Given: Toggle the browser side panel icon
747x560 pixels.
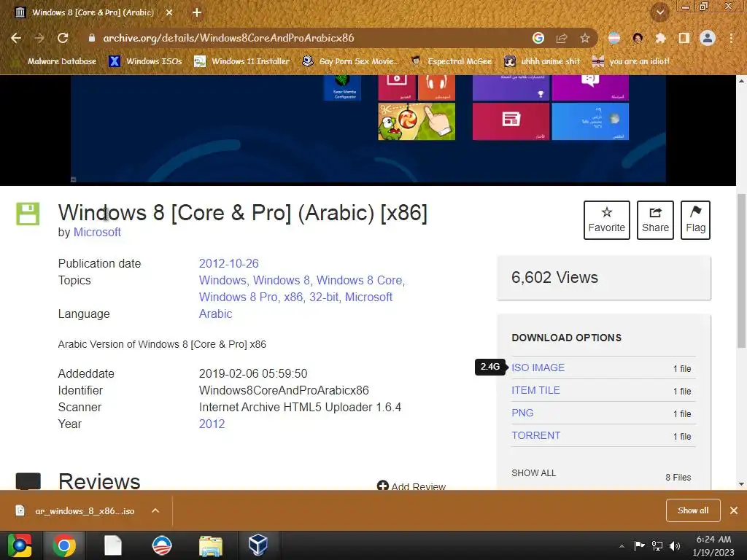Looking at the screenshot, I should pos(684,38).
